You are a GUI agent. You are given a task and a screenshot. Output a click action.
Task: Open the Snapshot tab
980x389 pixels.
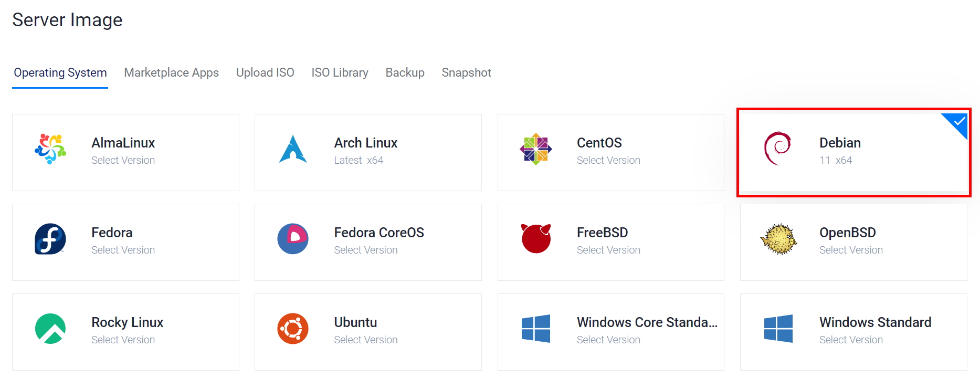[466, 72]
